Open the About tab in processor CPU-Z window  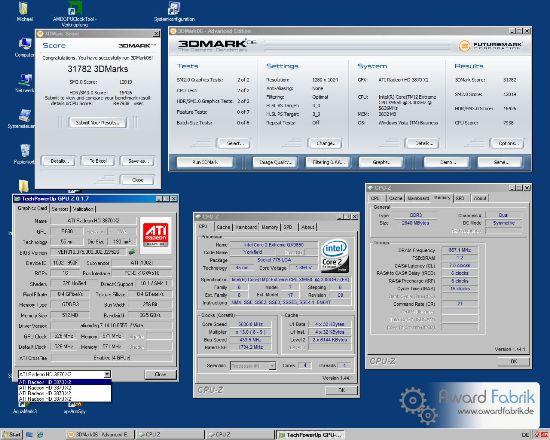308,227
